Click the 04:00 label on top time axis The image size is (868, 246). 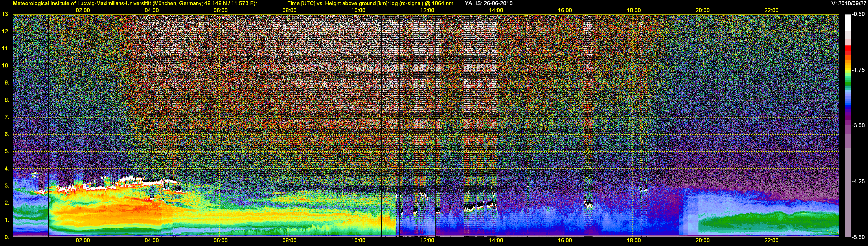[x=152, y=10]
